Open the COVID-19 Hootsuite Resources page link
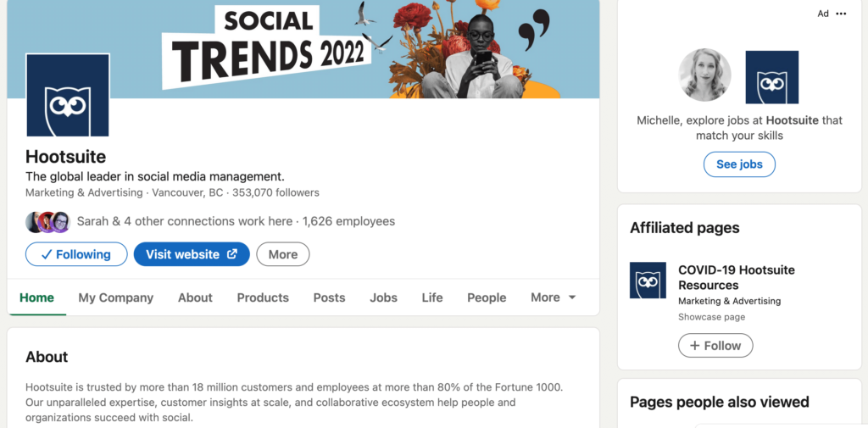This screenshot has width=868, height=428. [x=736, y=277]
